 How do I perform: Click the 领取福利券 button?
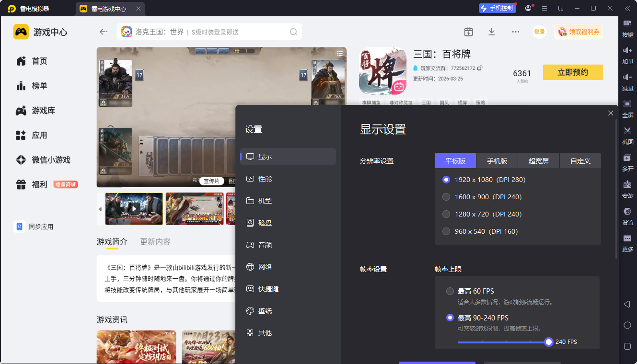pos(579,32)
